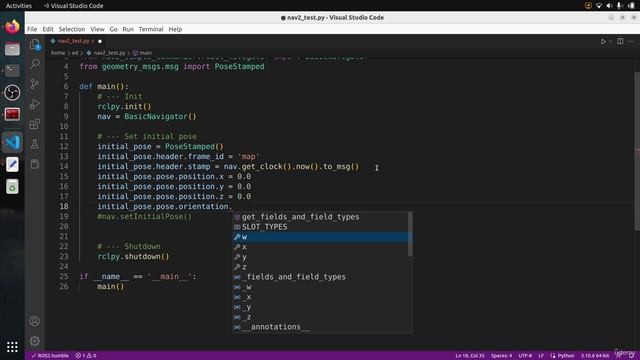The width and height of the screenshot is (640, 360).
Task: Click the editor vertical scrollbar
Action: [x=637, y=151]
